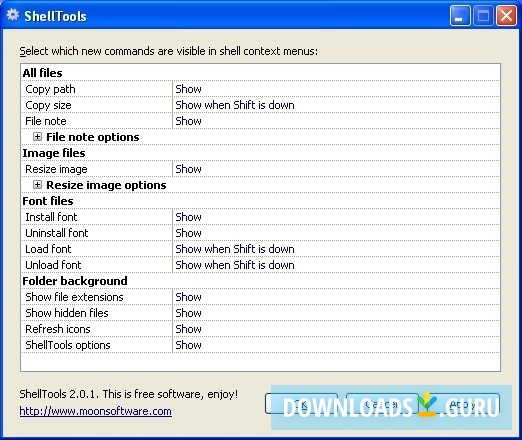The height and width of the screenshot is (440, 522).
Task: Close the ShellTools window
Action: 506,15
